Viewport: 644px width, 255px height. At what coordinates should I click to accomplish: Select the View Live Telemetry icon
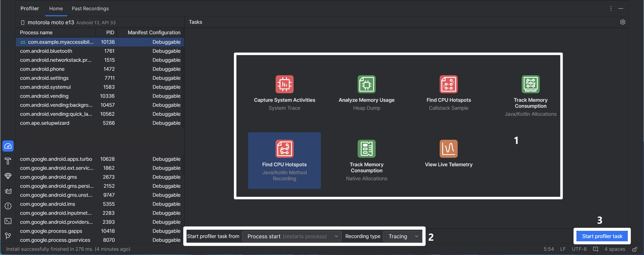pos(448,149)
